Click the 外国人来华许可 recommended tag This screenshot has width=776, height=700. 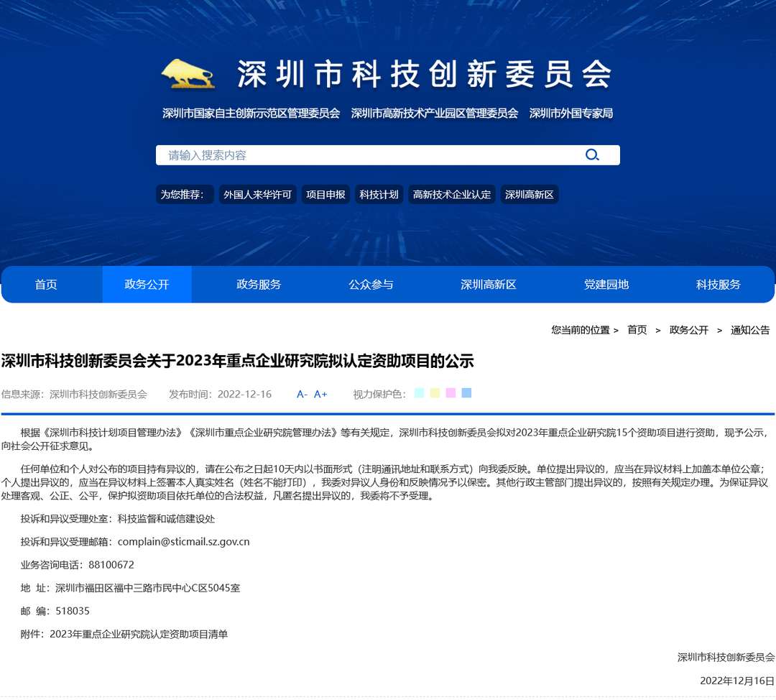pos(257,195)
